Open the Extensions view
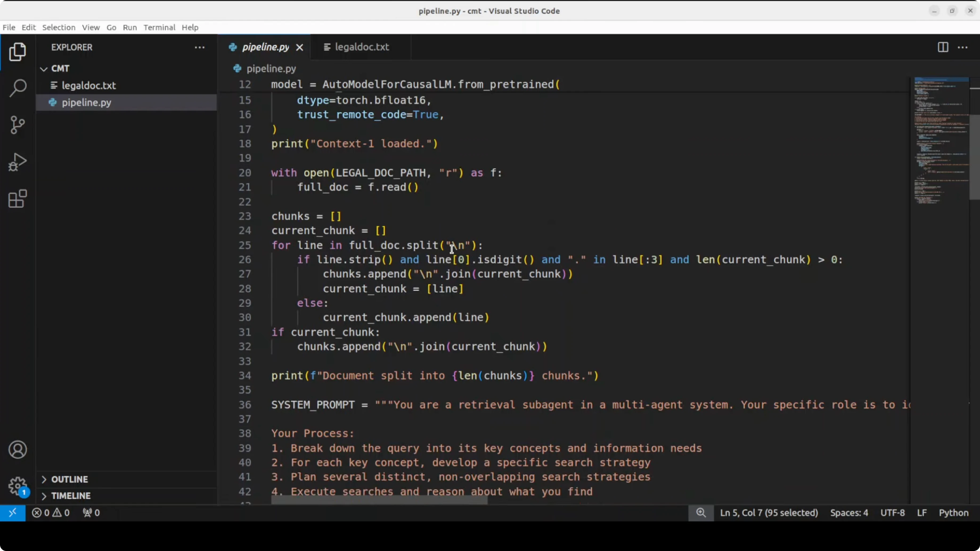 point(18,199)
